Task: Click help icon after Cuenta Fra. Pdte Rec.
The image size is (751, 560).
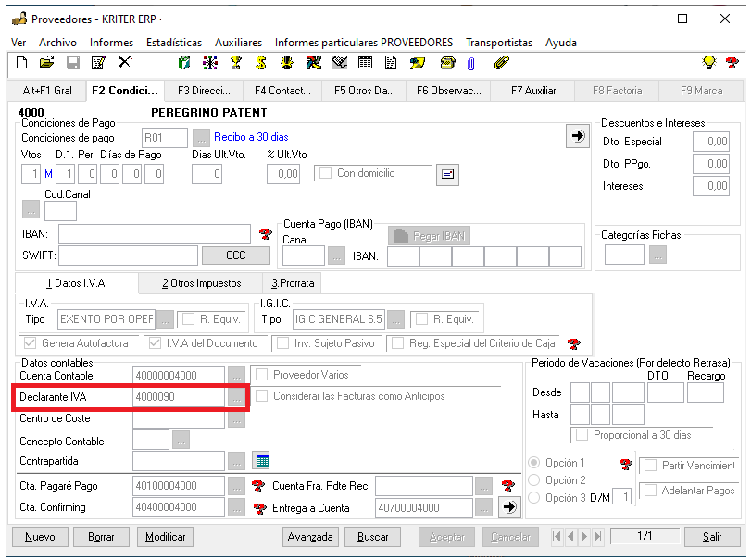Action: click(507, 486)
